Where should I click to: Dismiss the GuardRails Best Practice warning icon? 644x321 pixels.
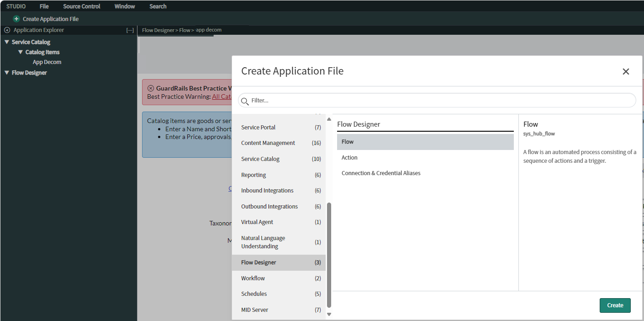pos(151,88)
